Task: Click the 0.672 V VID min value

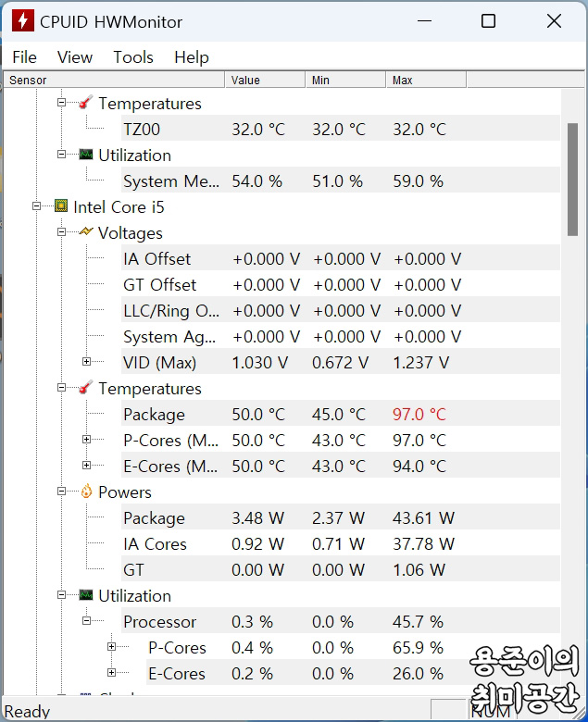Action: [340, 362]
